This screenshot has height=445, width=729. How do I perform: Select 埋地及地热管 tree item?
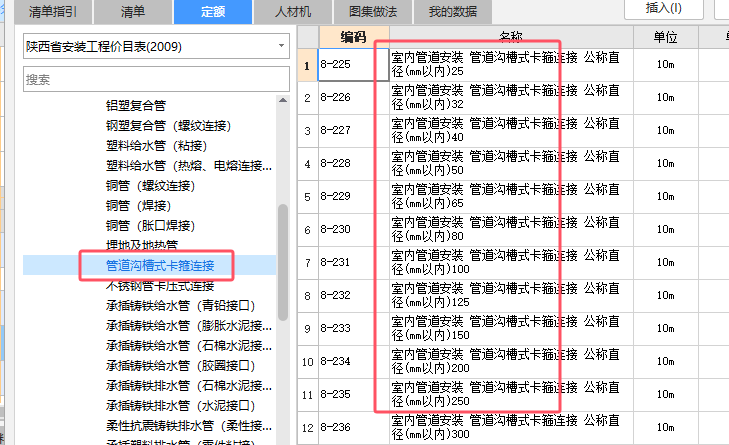[x=142, y=245]
